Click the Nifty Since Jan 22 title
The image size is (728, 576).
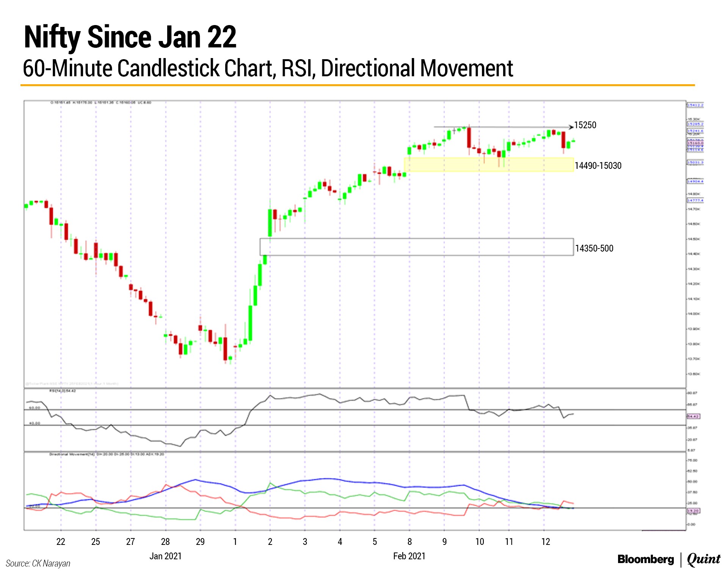point(130,37)
